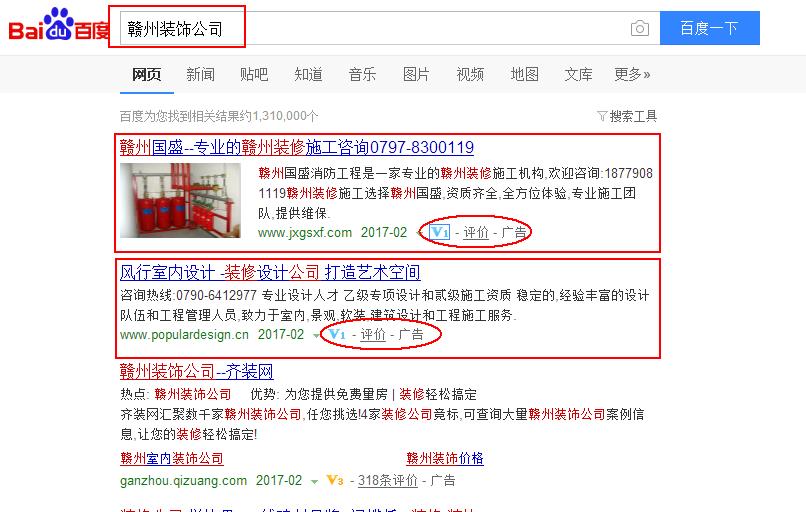Switch to 图片 tab
This screenshot has height=512, width=806.
coord(416,75)
